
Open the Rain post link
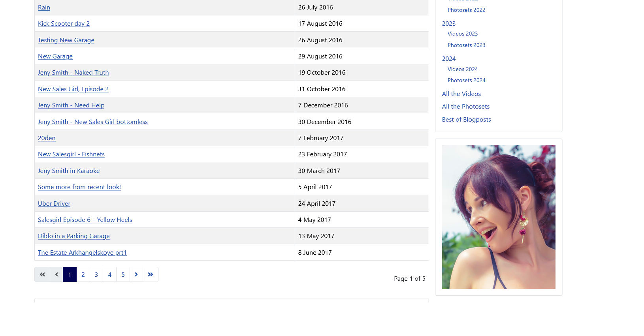click(44, 7)
